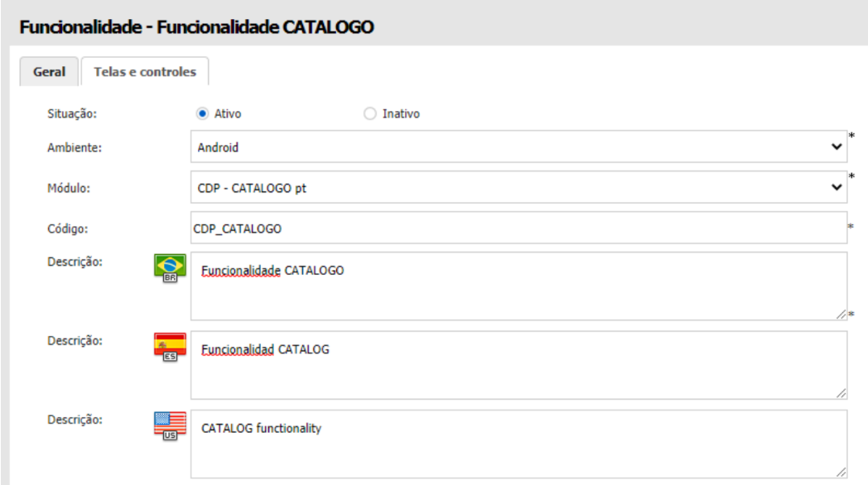Click the English description text area
868x485 pixels.
pyautogui.click(x=518, y=443)
